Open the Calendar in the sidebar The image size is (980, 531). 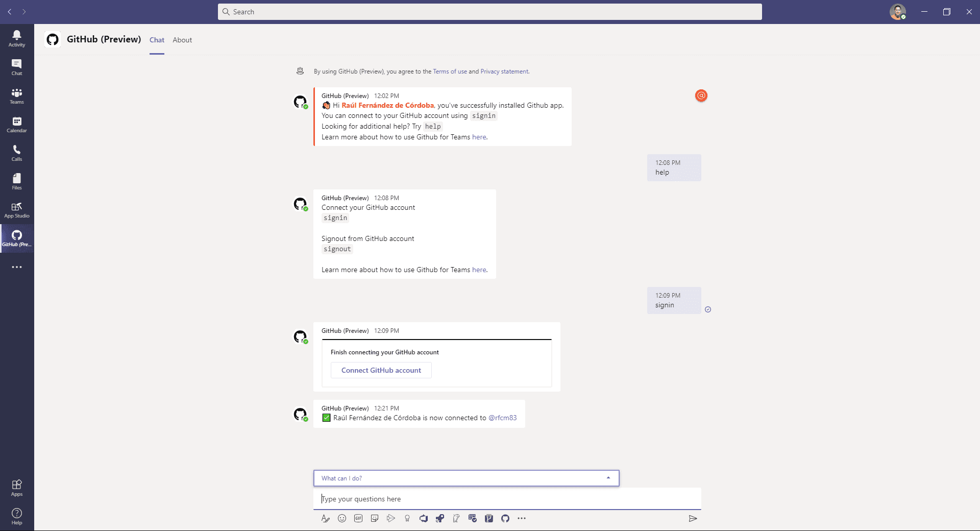(x=17, y=124)
